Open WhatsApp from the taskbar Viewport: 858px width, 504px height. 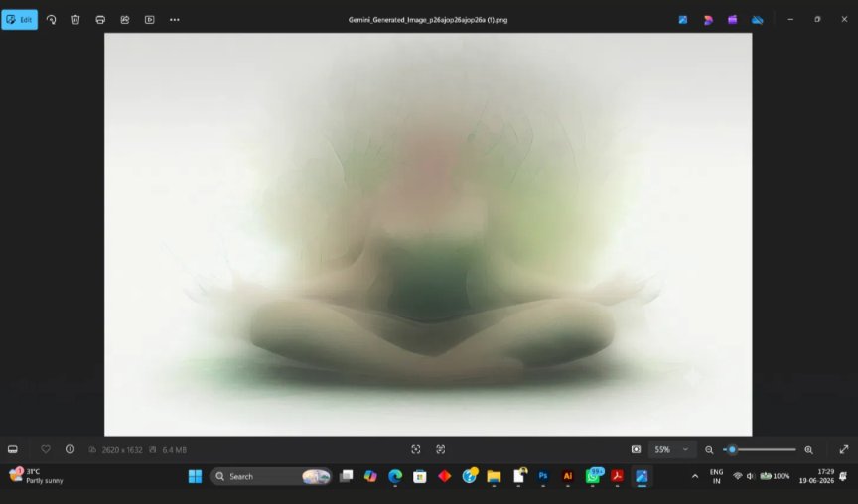point(593,476)
